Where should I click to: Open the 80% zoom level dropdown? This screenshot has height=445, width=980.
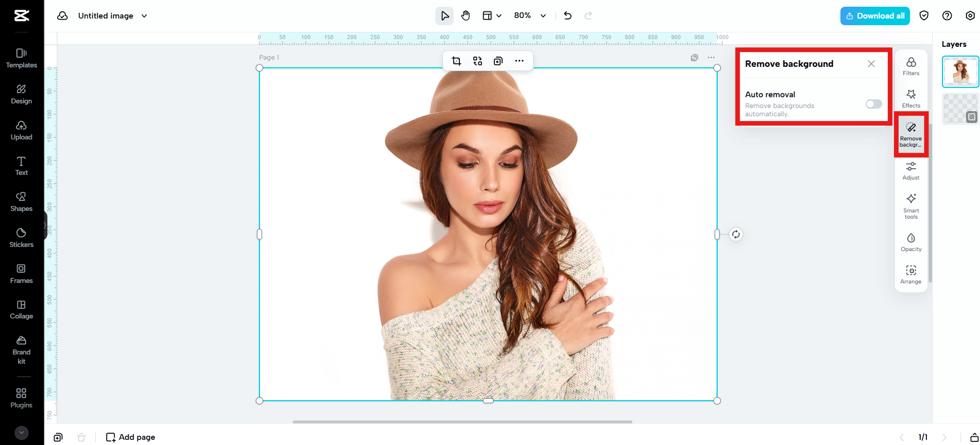pyautogui.click(x=530, y=16)
